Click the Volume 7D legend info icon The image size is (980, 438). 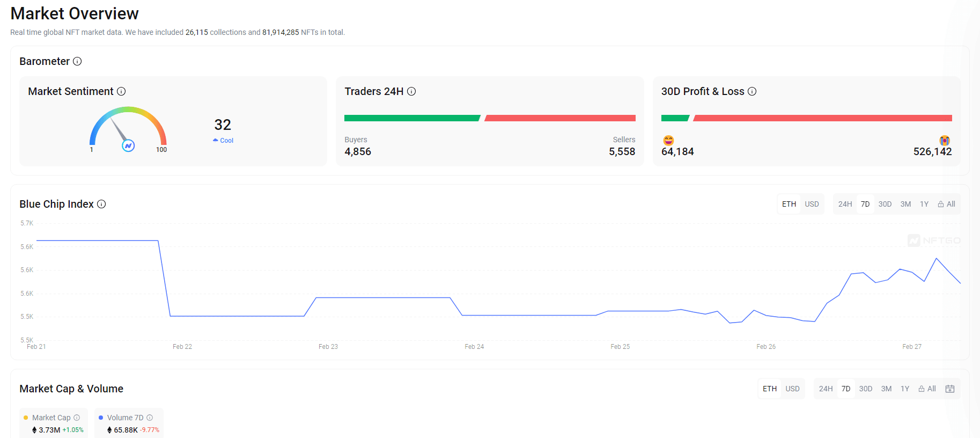pos(150,418)
